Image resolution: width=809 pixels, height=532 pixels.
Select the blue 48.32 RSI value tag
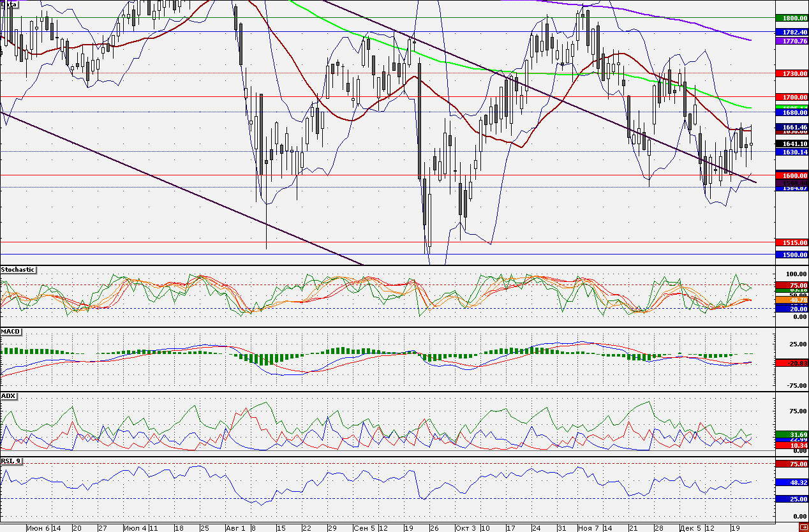coord(790,483)
